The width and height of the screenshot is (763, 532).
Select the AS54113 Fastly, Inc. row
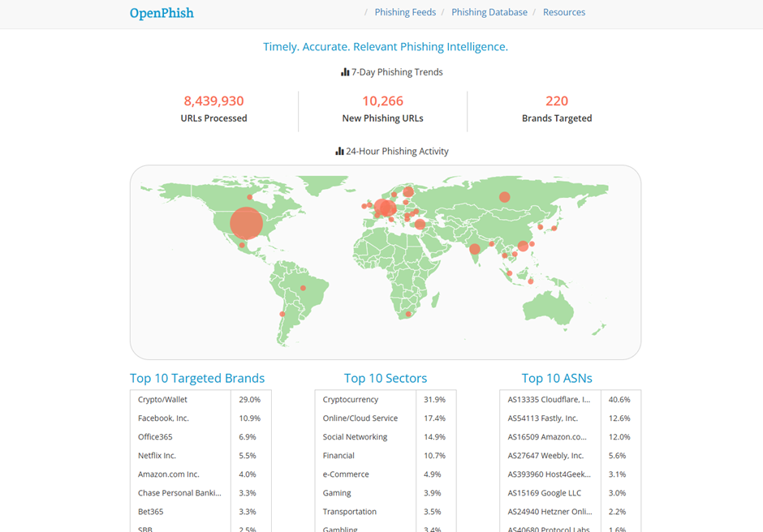tap(571, 418)
